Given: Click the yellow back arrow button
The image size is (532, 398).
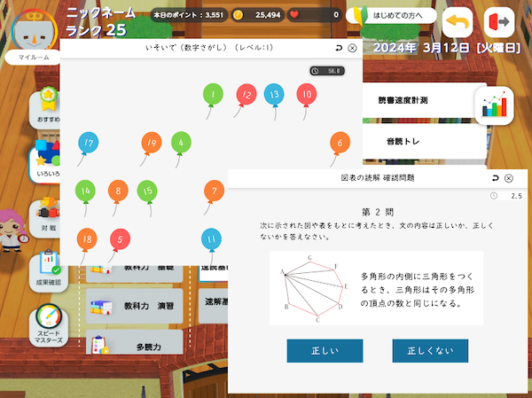Looking at the screenshot, I should (x=457, y=21).
